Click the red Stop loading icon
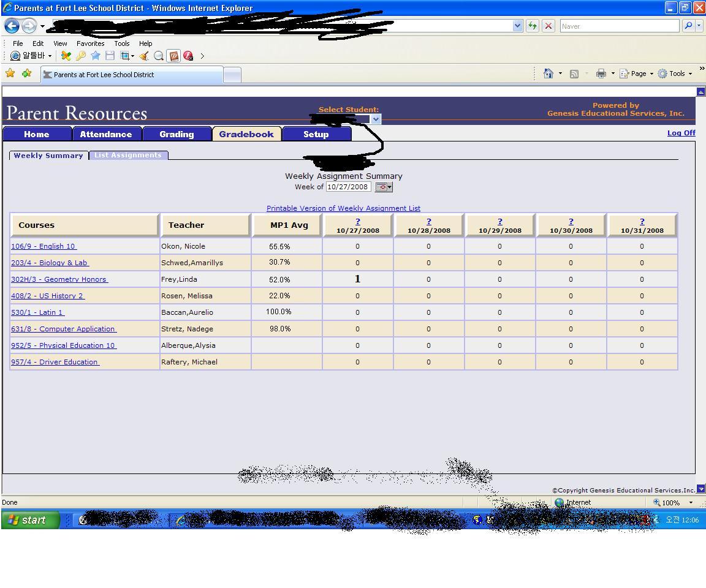This screenshot has height=588, width=706. tap(548, 26)
